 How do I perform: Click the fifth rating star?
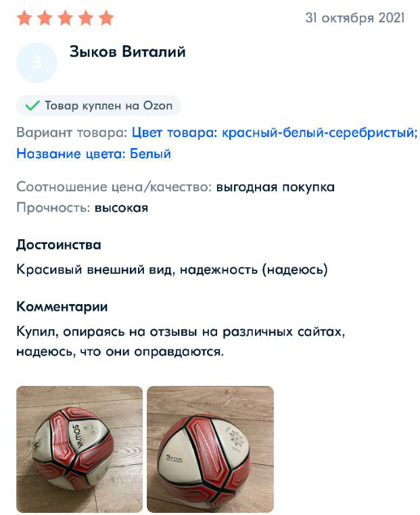106,18
